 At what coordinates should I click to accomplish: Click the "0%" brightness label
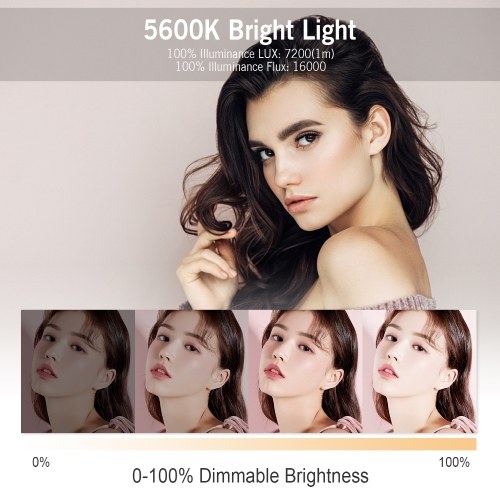coord(41,462)
